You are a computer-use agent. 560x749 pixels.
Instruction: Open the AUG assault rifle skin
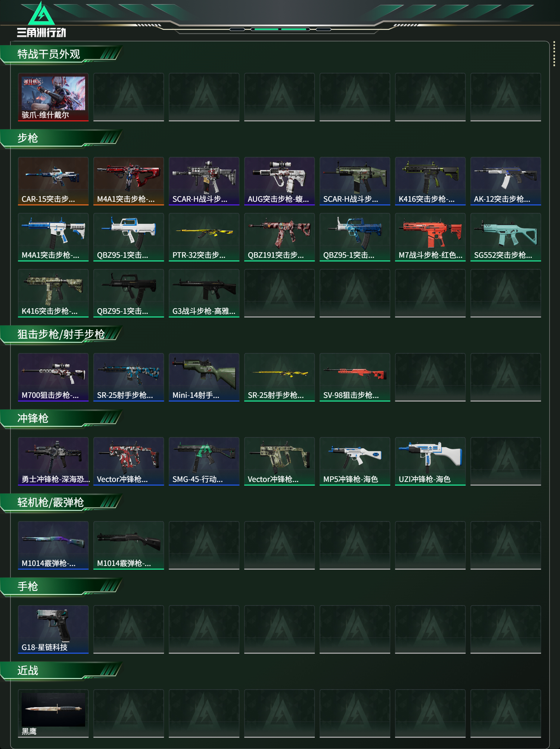point(279,181)
